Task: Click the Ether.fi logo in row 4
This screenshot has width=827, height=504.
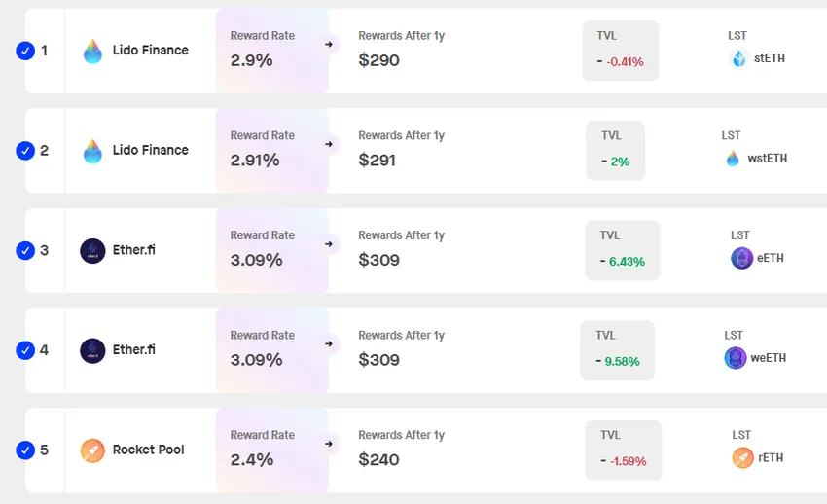Action: (92, 350)
